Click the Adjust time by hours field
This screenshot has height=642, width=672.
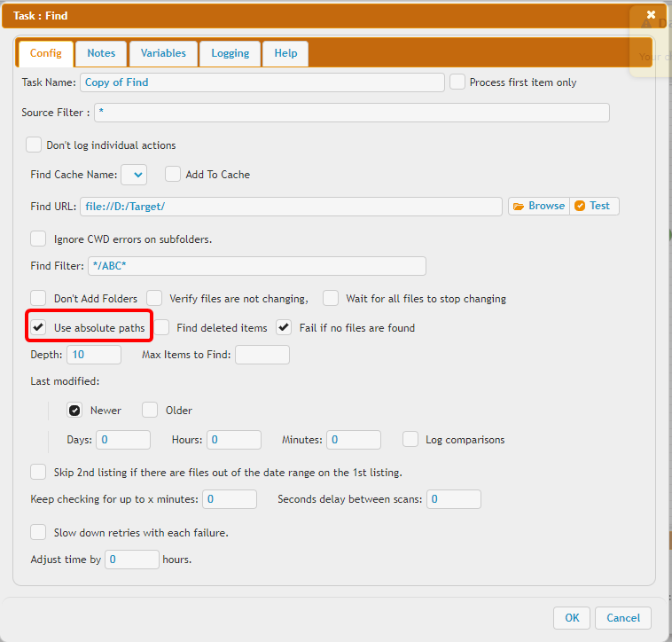pyautogui.click(x=132, y=560)
